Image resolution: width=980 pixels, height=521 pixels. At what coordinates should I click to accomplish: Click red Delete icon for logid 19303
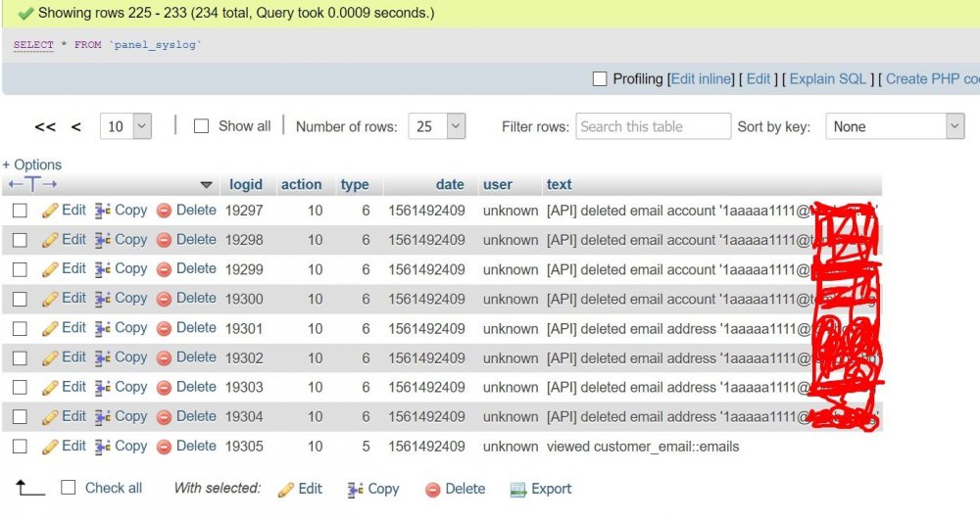pos(164,388)
